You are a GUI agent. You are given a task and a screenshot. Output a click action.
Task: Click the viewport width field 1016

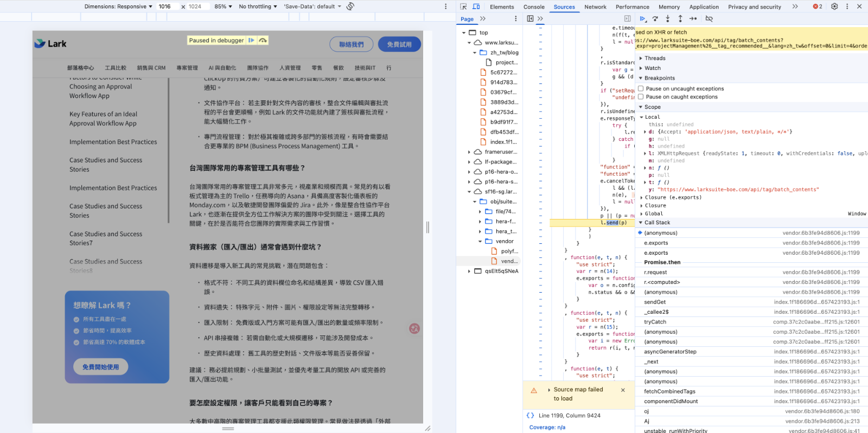coord(167,7)
